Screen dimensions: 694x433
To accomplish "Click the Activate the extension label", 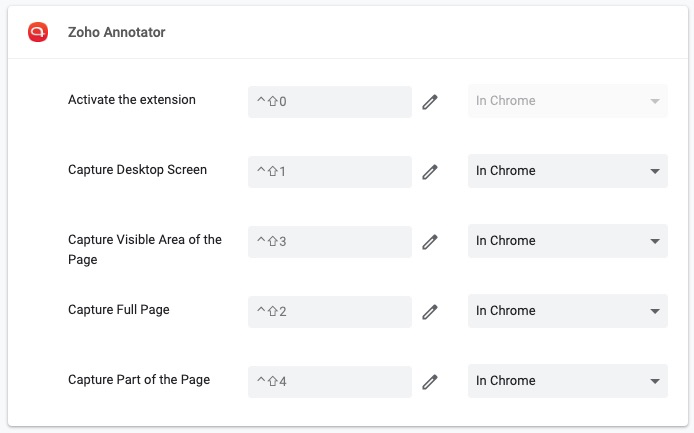I will pos(131,100).
